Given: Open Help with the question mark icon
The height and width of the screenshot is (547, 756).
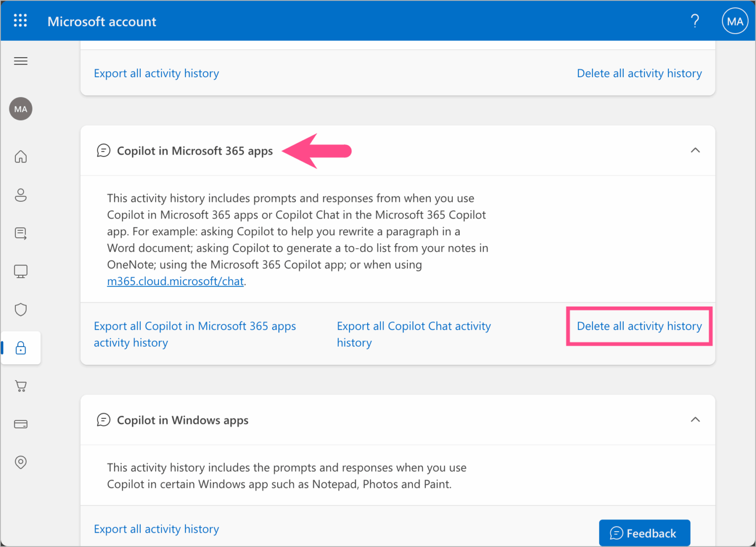Looking at the screenshot, I should point(695,21).
